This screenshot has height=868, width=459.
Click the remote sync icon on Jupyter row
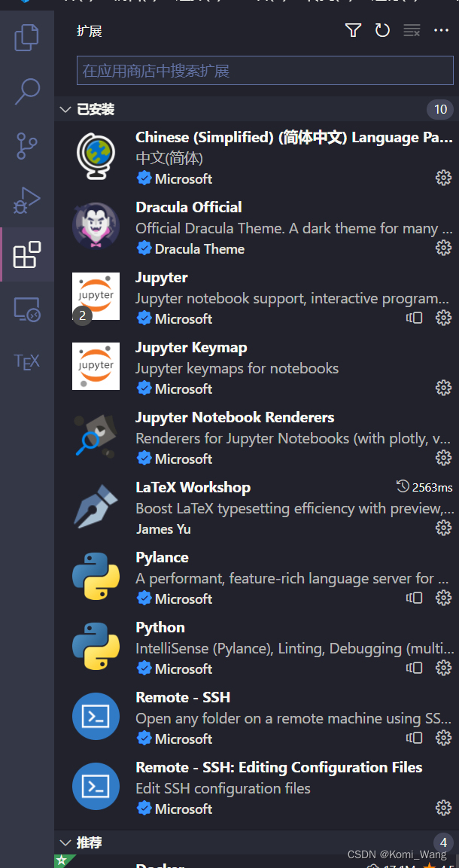coord(414,318)
